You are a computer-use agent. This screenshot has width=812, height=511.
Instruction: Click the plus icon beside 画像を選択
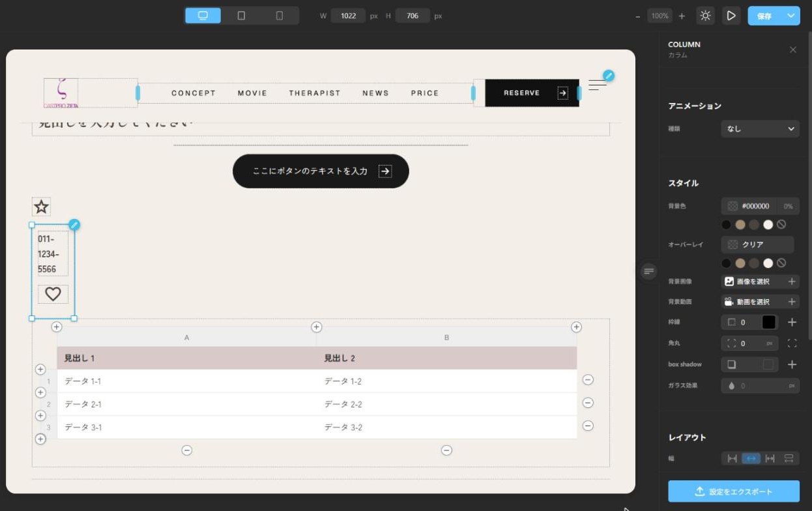click(792, 282)
